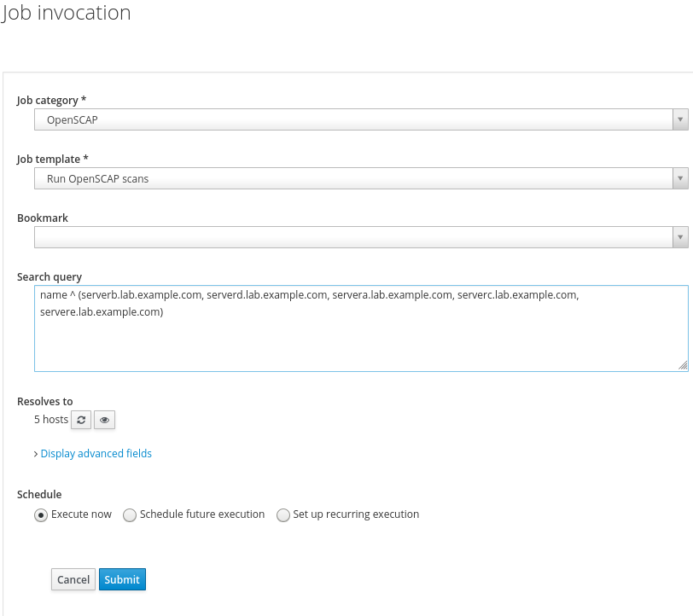Image resolution: width=693 pixels, height=616 pixels.
Task: Click the Job category dropdown arrow
Action: coord(680,120)
